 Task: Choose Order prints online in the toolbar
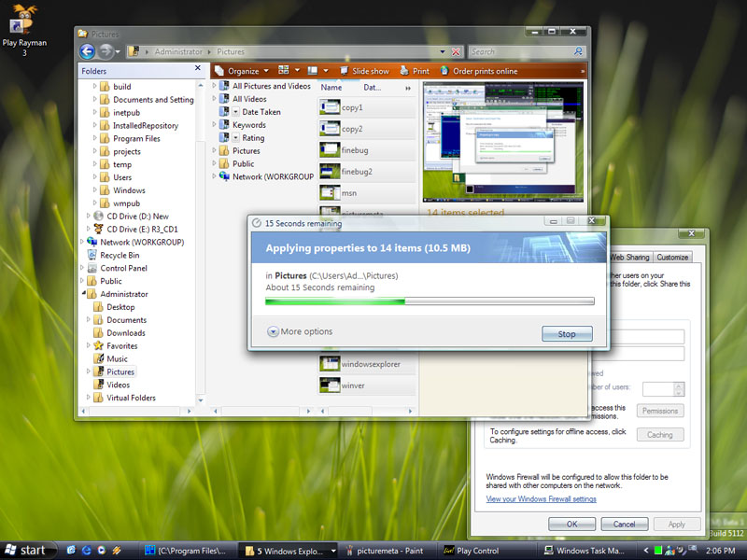479,71
